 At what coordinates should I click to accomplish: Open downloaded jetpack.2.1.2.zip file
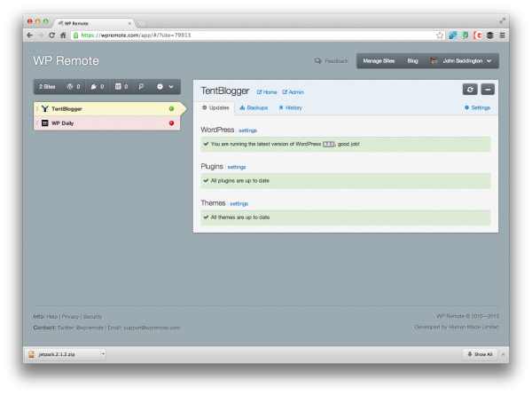tap(63, 354)
